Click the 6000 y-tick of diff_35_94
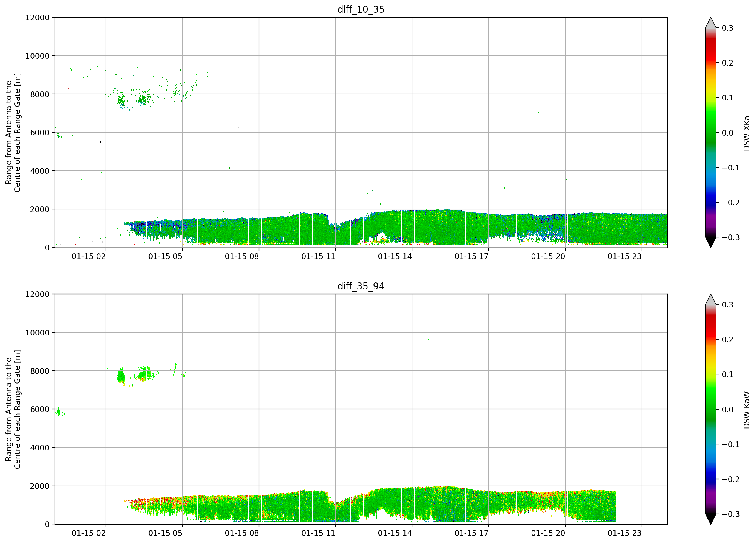Viewport: 756px width, 543px height. tap(40, 410)
